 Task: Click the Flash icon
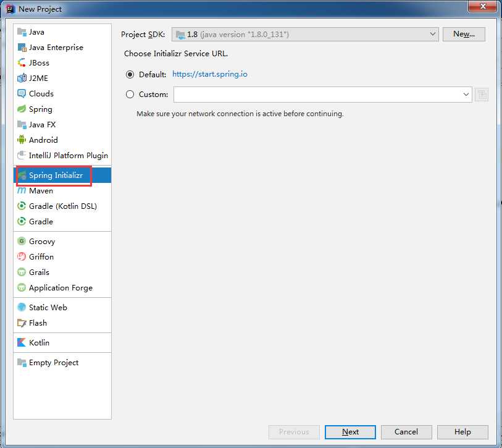tap(22, 323)
